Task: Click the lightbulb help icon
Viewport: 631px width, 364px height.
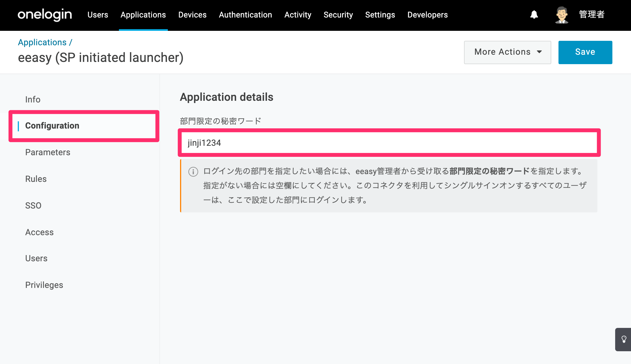Action: (x=624, y=339)
